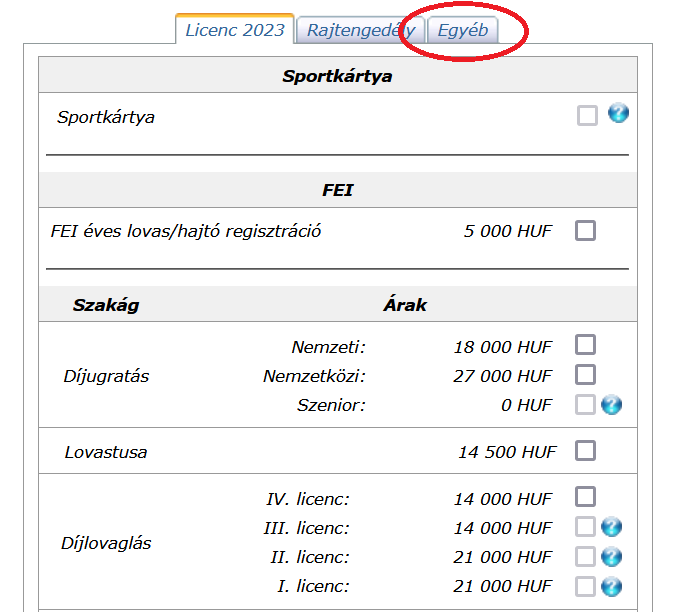Select the II. licenc checkbox
The height and width of the screenshot is (612, 677).
(586, 557)
